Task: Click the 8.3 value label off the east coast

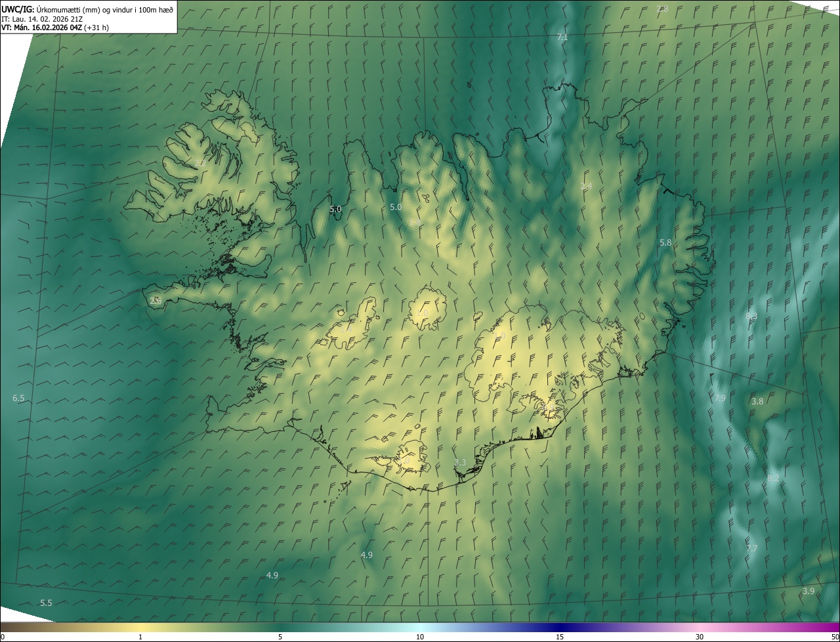Action: (x=751, y=316)
